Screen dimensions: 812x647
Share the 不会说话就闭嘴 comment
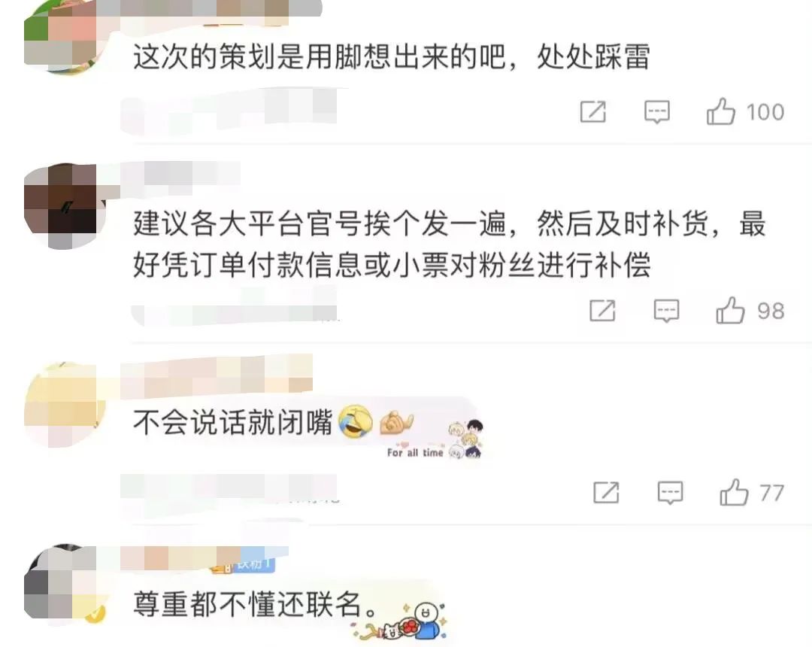pos(607,492)
